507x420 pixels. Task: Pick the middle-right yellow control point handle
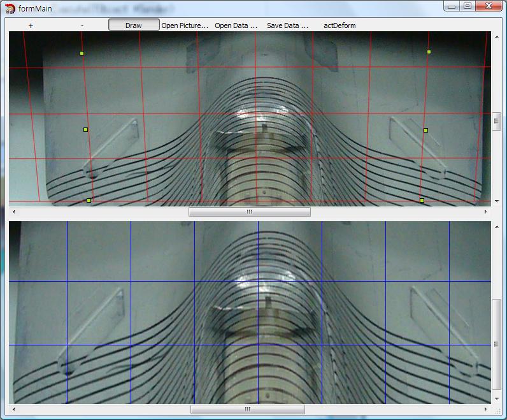click(x=426, y=130)
